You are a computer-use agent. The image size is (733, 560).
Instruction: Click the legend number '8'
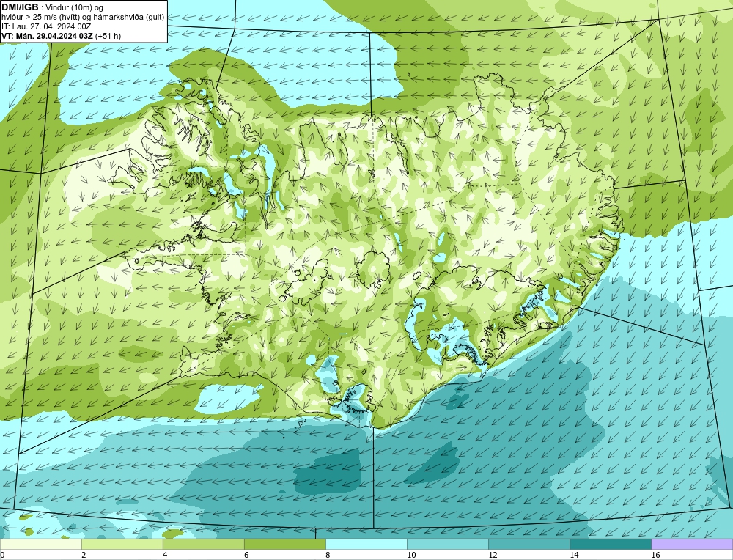click(328, 555)
